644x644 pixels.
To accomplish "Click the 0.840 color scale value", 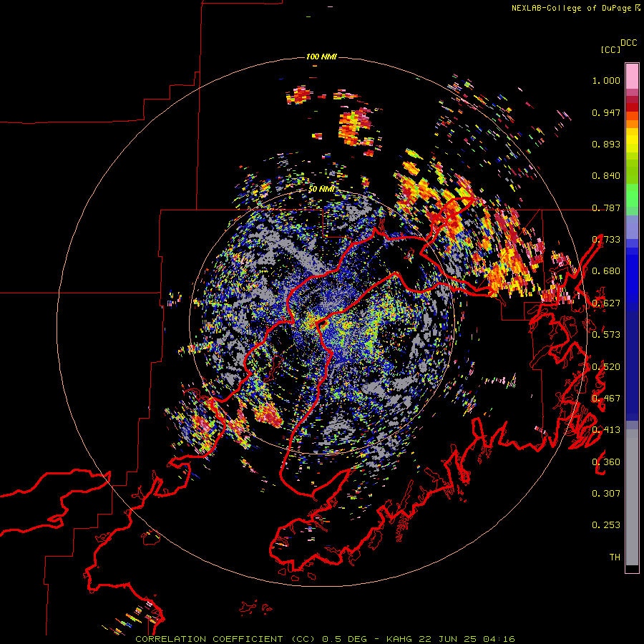I will pyautogui.click(x=606, y=176).
